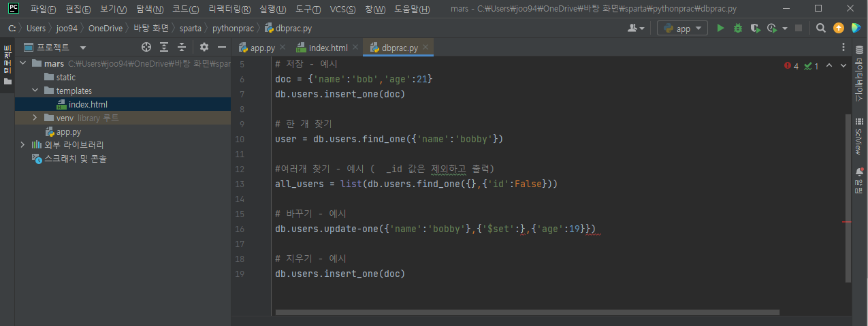Viewport: 868px width, 326px height.
Task: Toggle the Project tool window side tab
Action: click(7, 65)
